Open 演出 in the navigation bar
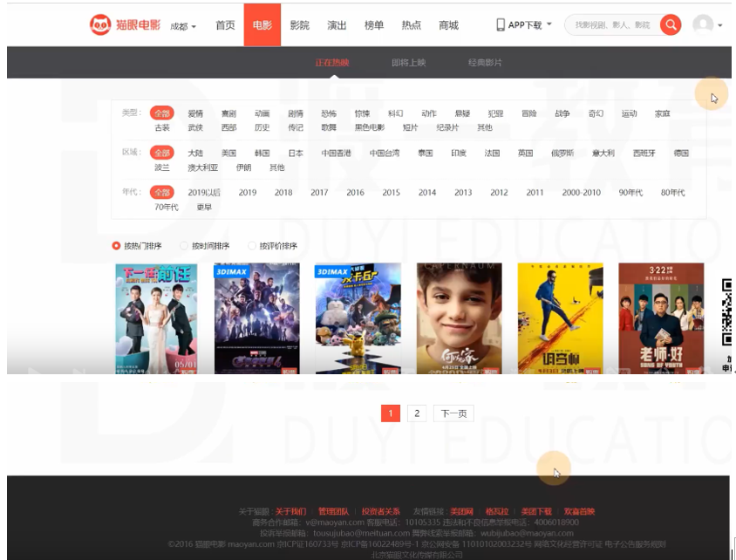 [337, 25]
